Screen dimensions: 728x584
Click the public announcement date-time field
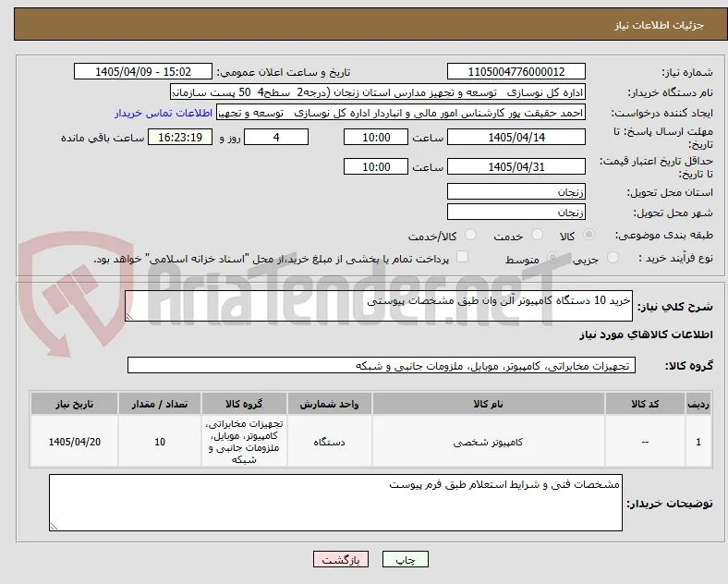click(143, 71)
